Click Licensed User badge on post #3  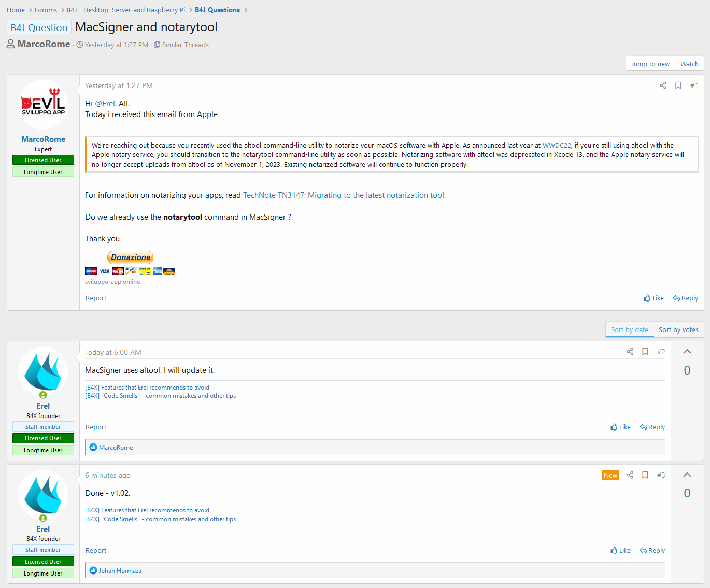43,562
